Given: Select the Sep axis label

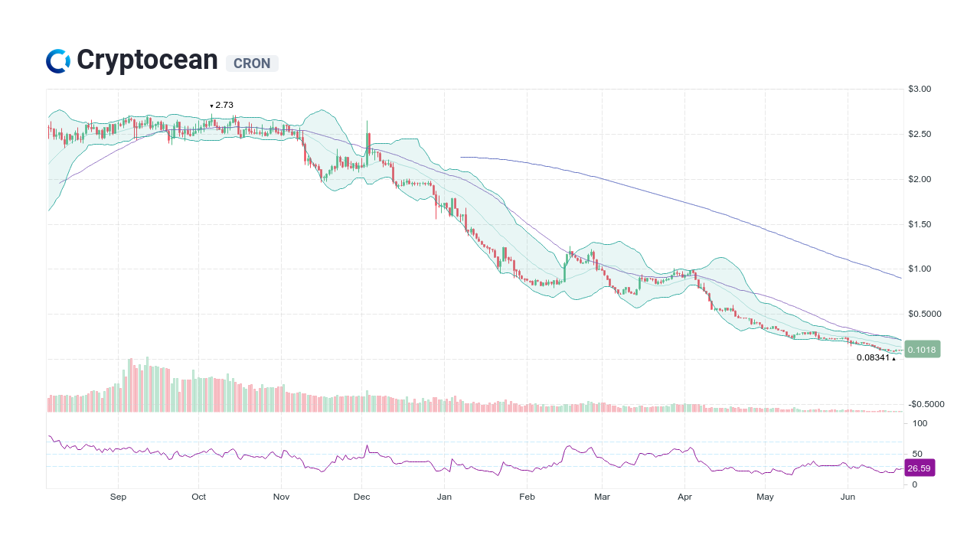Looking at the screenshot, I should [118, 497].
